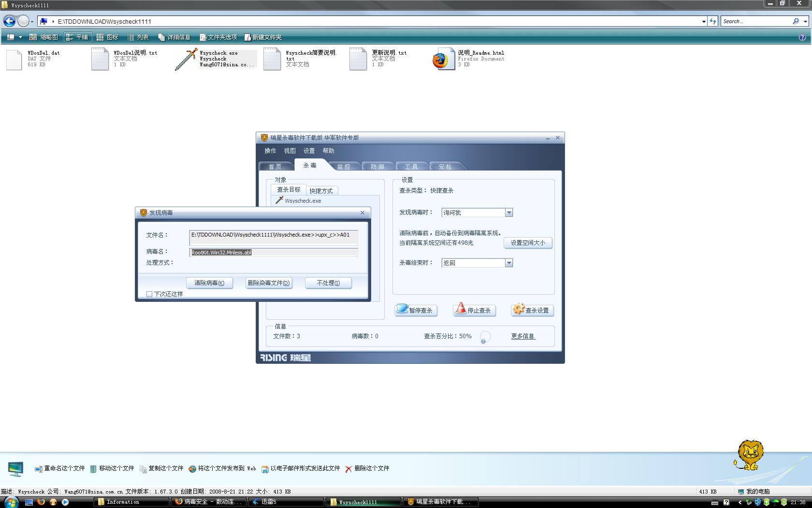Screen dimensions: 812x508
Task: Select the 查杀目标 sub-tab
Action: pyautogui.click(x=289, y=190)
